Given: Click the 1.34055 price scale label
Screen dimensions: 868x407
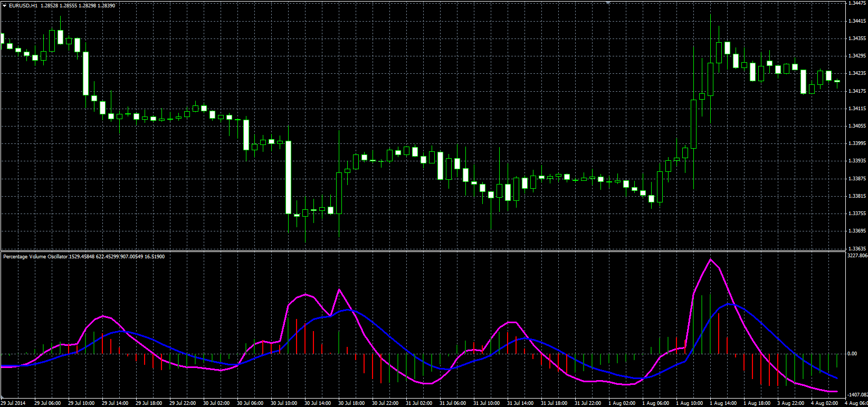Looking at the screenshot, I should coord(857,126).
